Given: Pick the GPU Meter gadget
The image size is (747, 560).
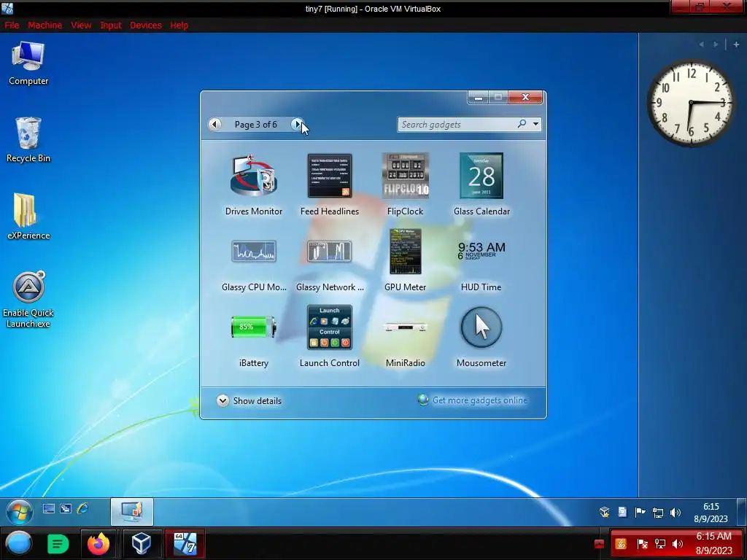Looking at the screenshot, I should [405, 260].
